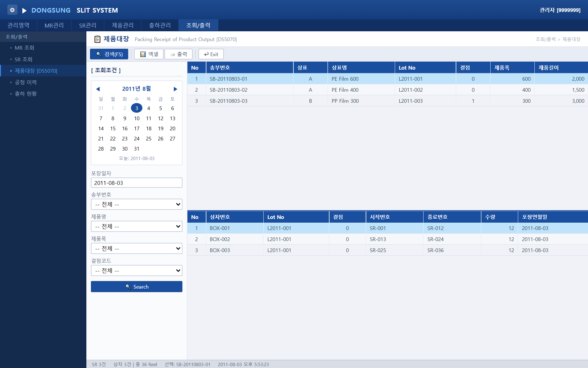Screen dimensions: 588x368
Task: Sort by 송부번호 column header
Action: 250,68
